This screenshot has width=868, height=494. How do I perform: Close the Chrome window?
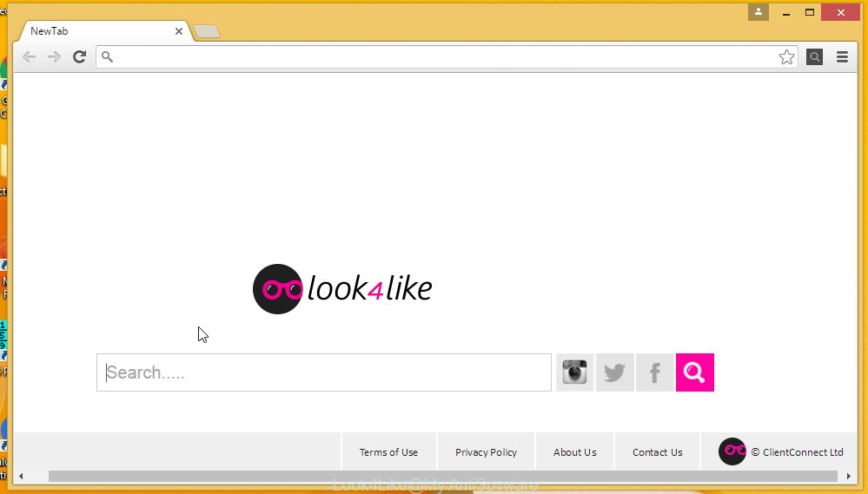coord(841,12)
